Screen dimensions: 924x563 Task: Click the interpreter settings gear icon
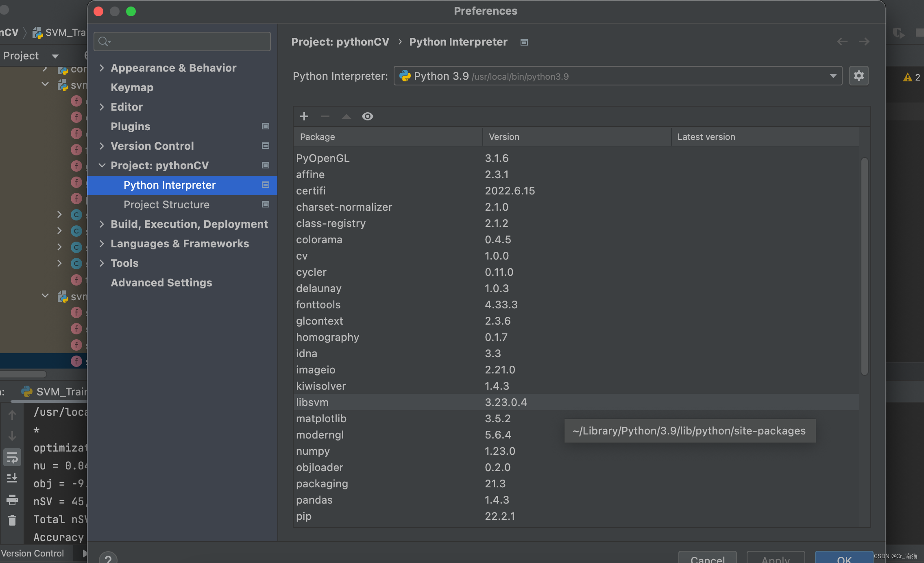[x=859, y=76]
